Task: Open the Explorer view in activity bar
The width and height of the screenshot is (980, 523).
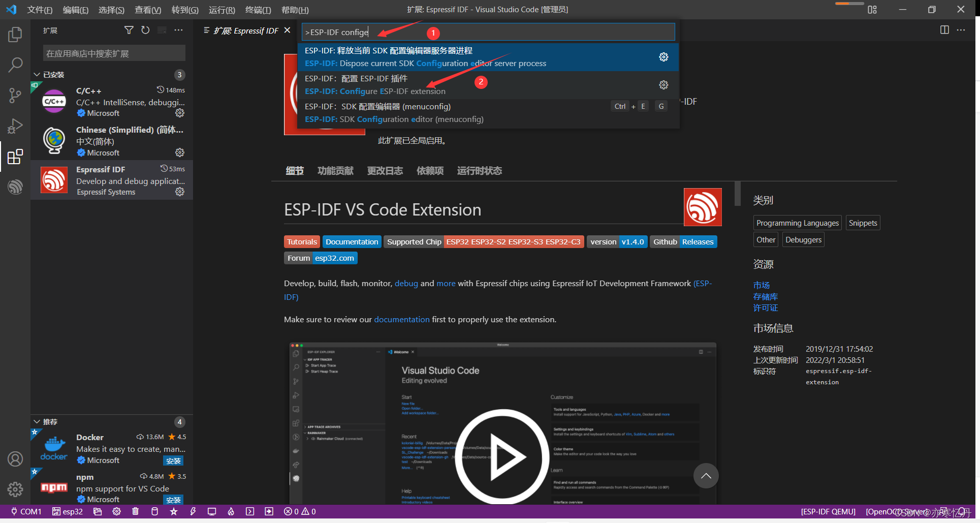Action: point(15,35)
